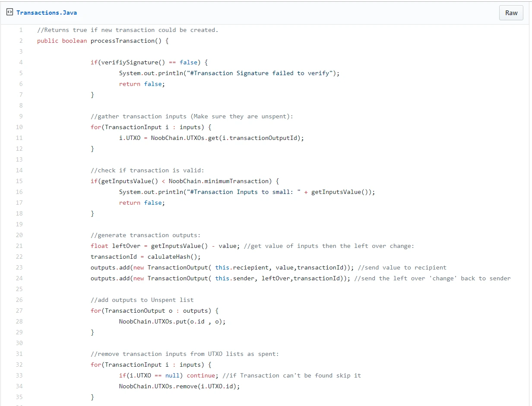Click 'NoobChain.minimumTransaction' on line 15

[x=218, y=181]
